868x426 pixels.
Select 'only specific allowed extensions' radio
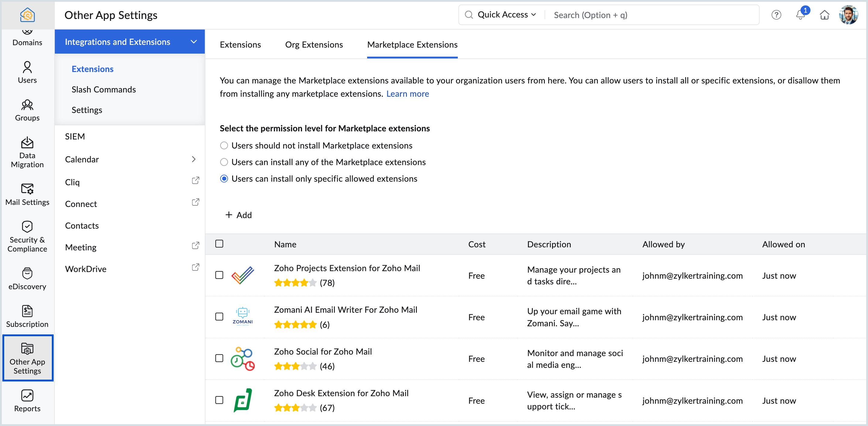tap(224, 179)
